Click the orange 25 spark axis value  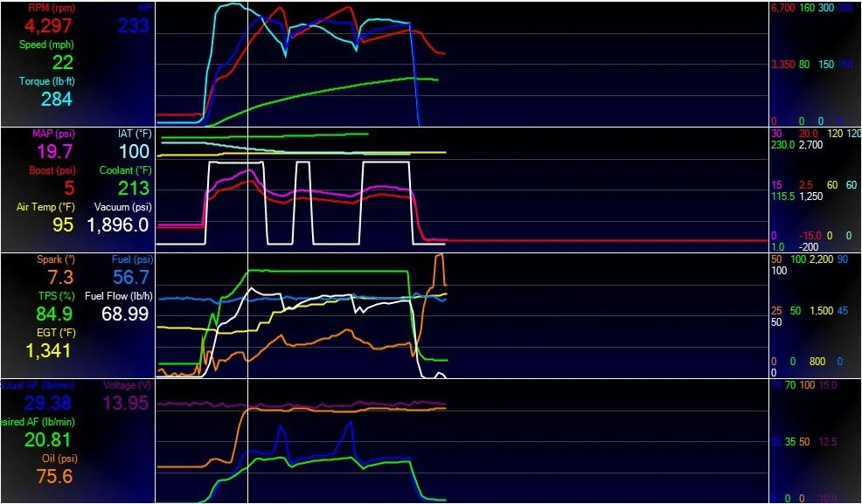776,311
